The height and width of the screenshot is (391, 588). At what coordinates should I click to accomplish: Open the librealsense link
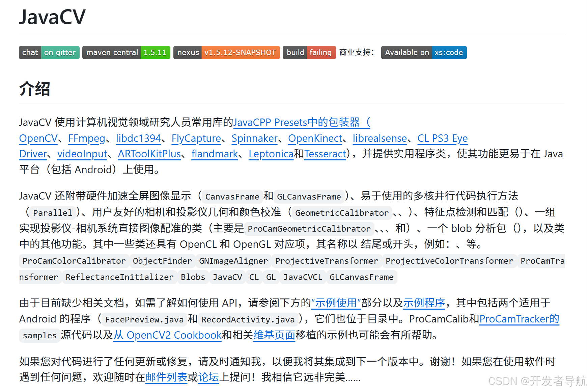379,138
